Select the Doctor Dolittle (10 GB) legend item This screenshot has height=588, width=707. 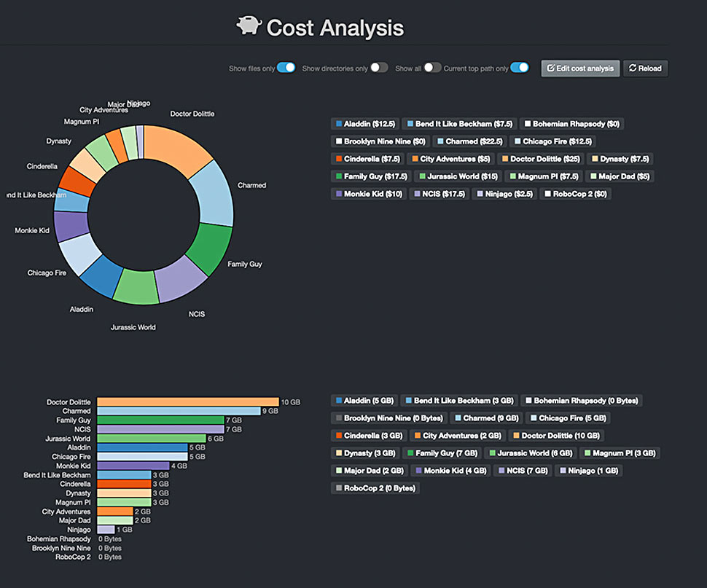(556, 436)
